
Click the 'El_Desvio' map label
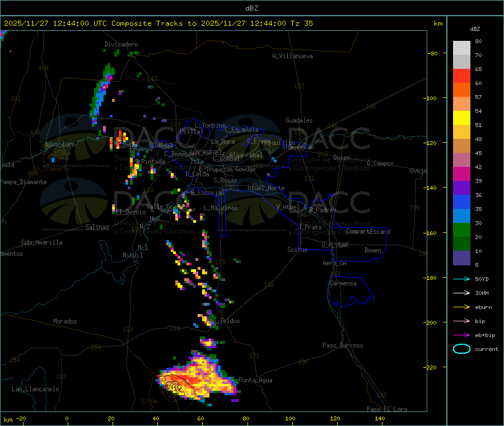[130, 212]
